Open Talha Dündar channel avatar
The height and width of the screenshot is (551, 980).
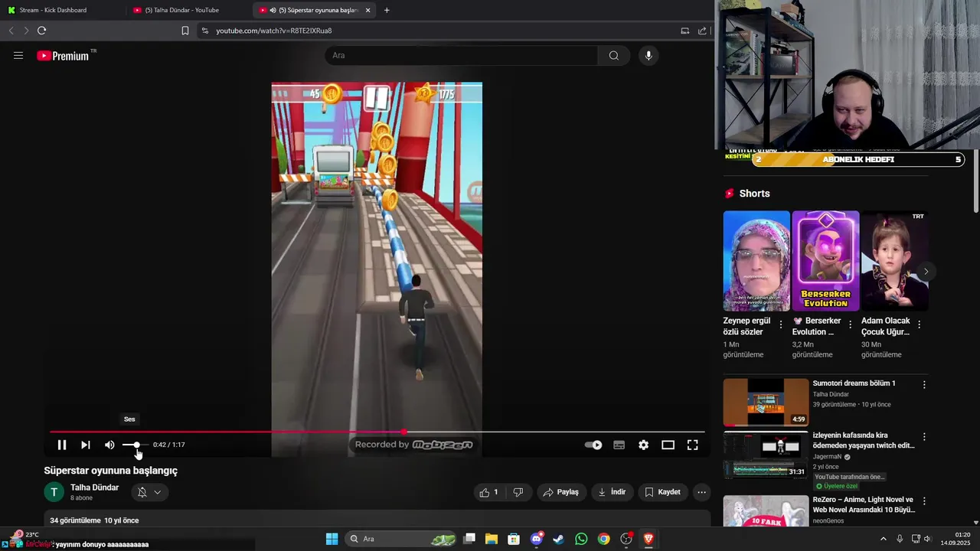(54, 492)
